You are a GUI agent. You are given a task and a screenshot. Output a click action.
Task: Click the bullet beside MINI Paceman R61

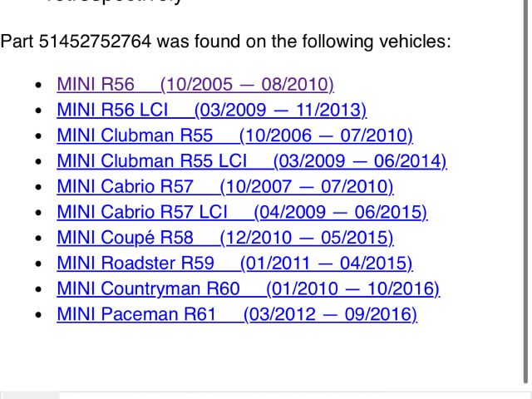tap(38, 316)
